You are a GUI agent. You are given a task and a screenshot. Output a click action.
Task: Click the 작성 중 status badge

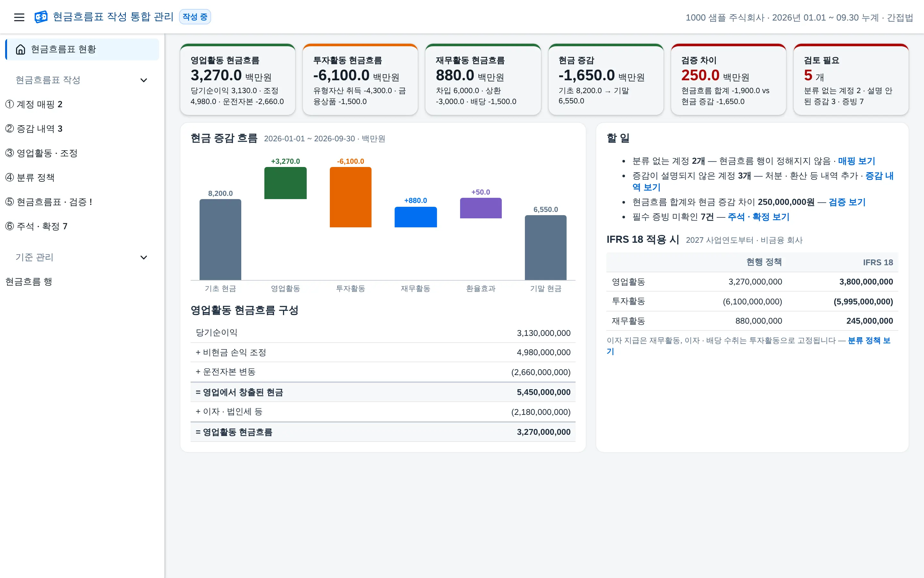click(195, 17)
